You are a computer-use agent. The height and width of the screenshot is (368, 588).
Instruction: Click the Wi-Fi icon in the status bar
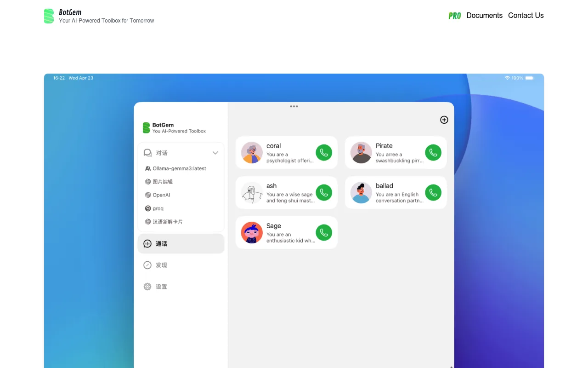coord(507,78)
